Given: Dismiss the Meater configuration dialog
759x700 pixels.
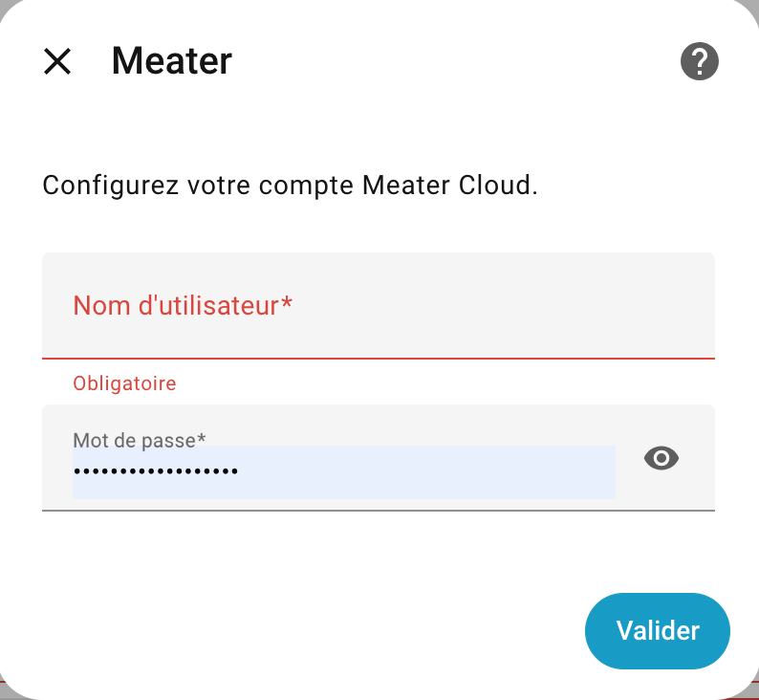Looking at the screenshot, I should pyautogui.click(x=58, y=62).
